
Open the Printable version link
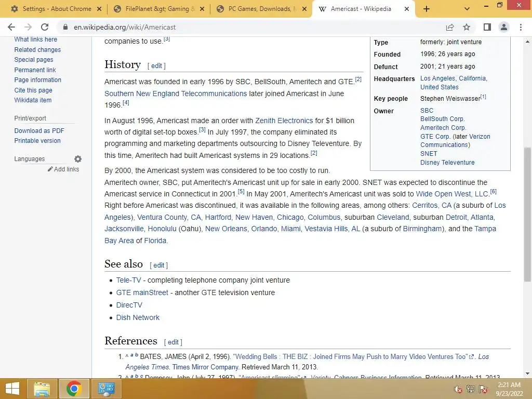tap(37, 140)
